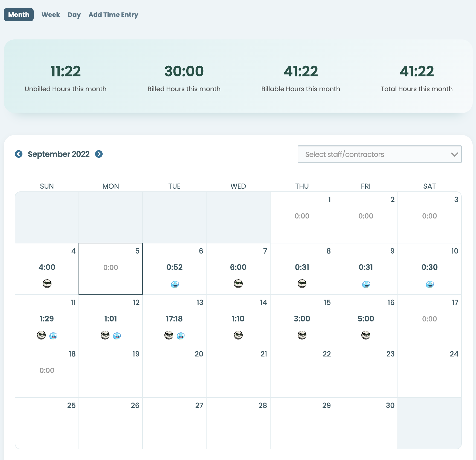Viewport: 476px width, 460px height.
Task: Click sunglasses avatar on September 7
Action: pyautogui.click(x=238, y=283)
